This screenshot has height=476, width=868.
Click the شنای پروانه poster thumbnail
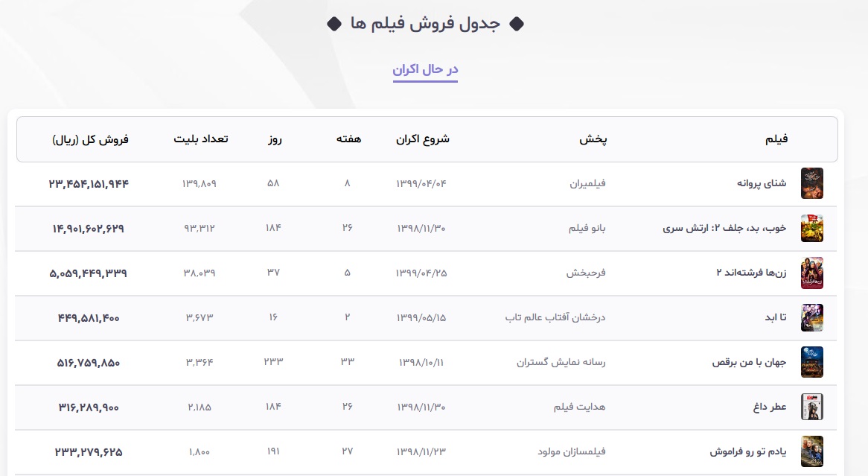coord(811,183)
